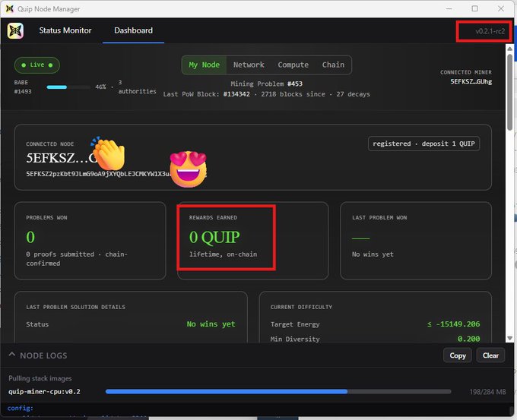The image size is (517, 420).
Task: Click the dashboard vertical scrollbar
Action: pos(509,92)
